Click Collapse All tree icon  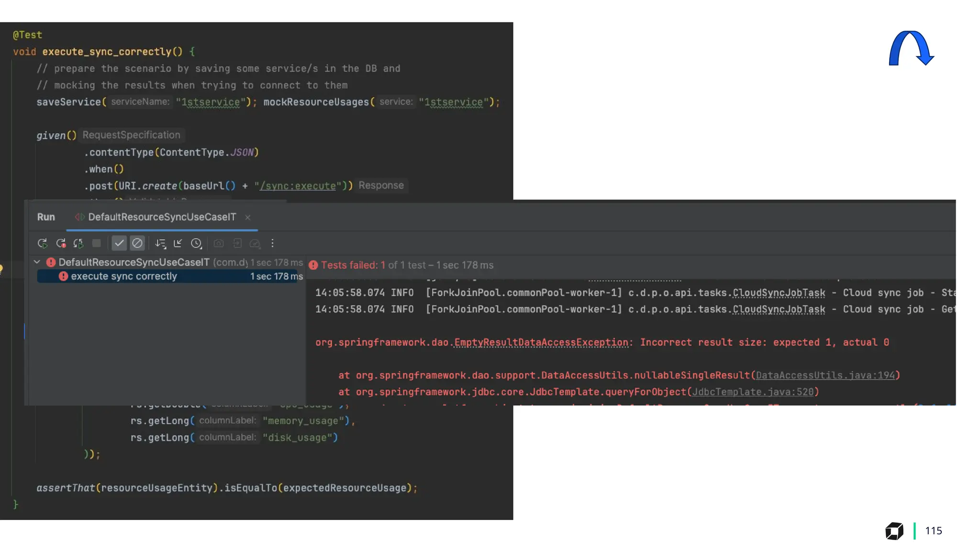tap(178, 243)
